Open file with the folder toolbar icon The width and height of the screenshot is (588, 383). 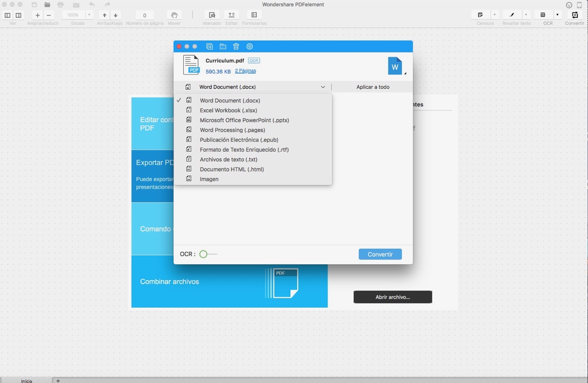coord(47,5)
